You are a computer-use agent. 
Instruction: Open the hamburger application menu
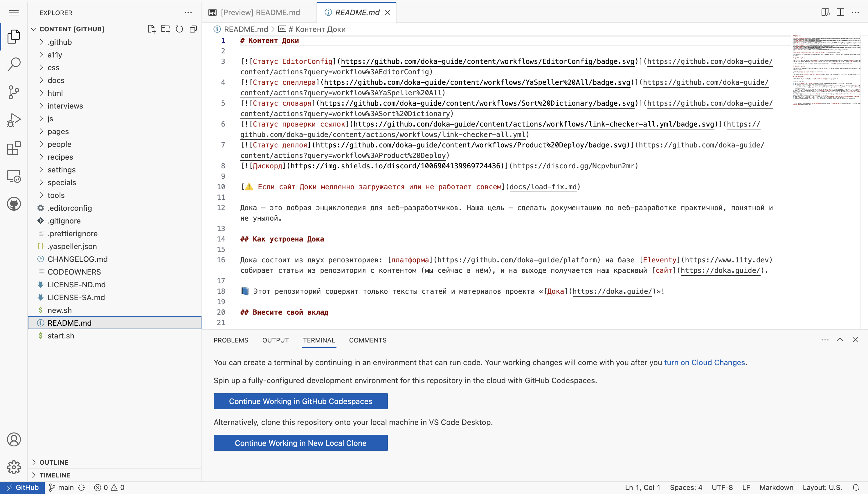[x=14, y=13]
